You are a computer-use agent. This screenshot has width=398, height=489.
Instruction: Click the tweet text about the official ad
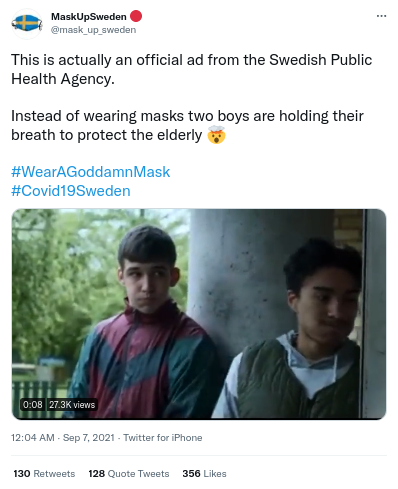click(x=192, y=69)
